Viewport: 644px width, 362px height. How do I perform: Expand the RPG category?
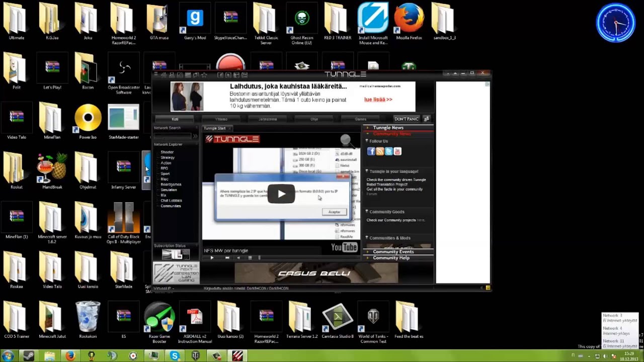coord(165,168)
